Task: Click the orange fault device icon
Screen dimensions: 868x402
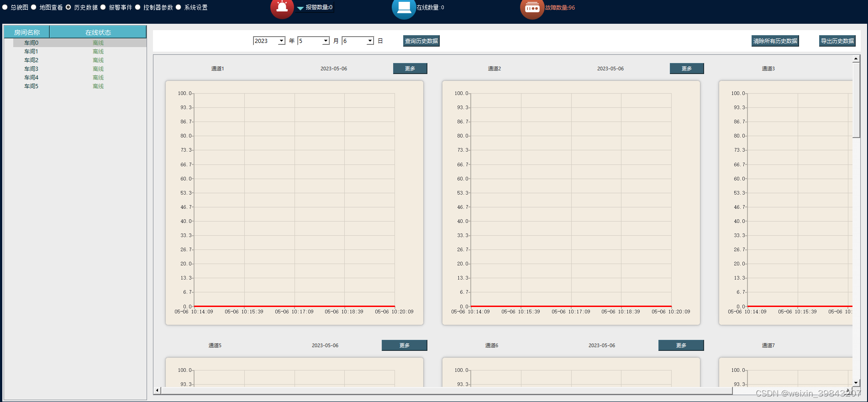Action: coord(532,8)
